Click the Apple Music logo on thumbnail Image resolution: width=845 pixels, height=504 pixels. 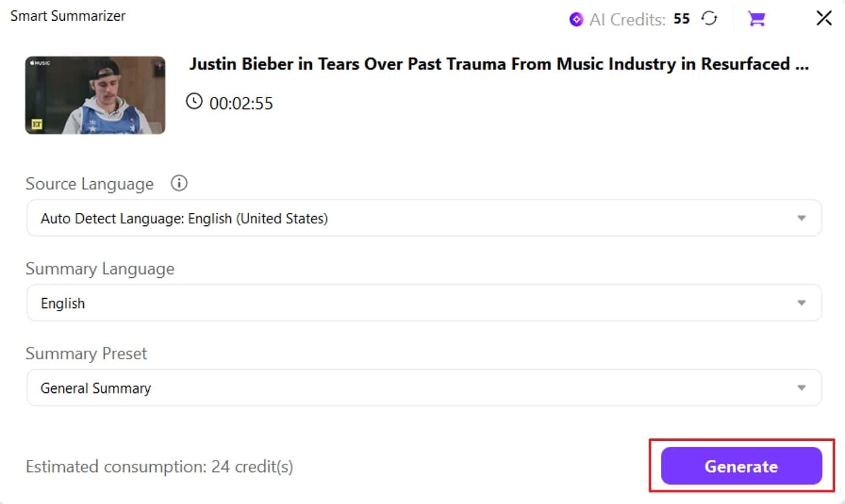pyautogui.click(x=39, y=64)
